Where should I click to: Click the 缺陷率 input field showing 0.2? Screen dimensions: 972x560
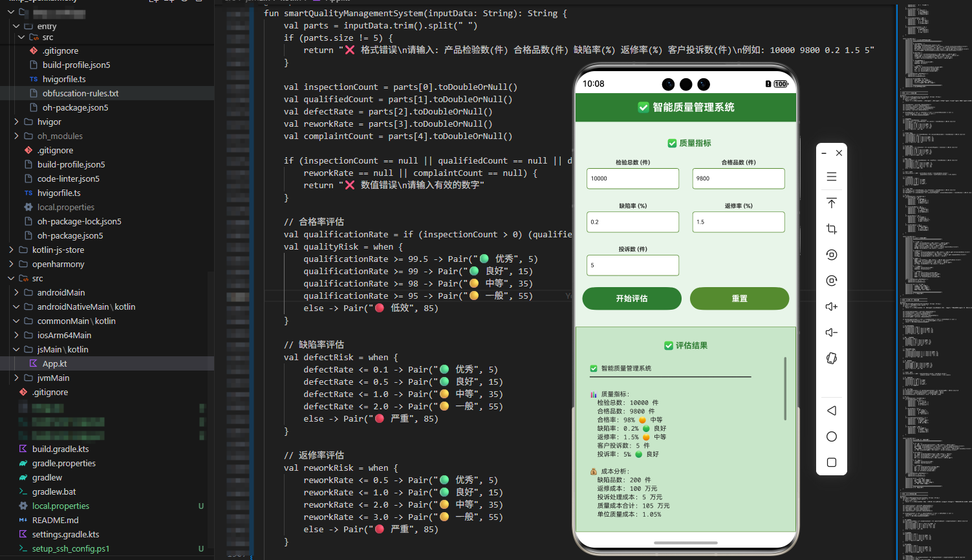coord(632,222)
